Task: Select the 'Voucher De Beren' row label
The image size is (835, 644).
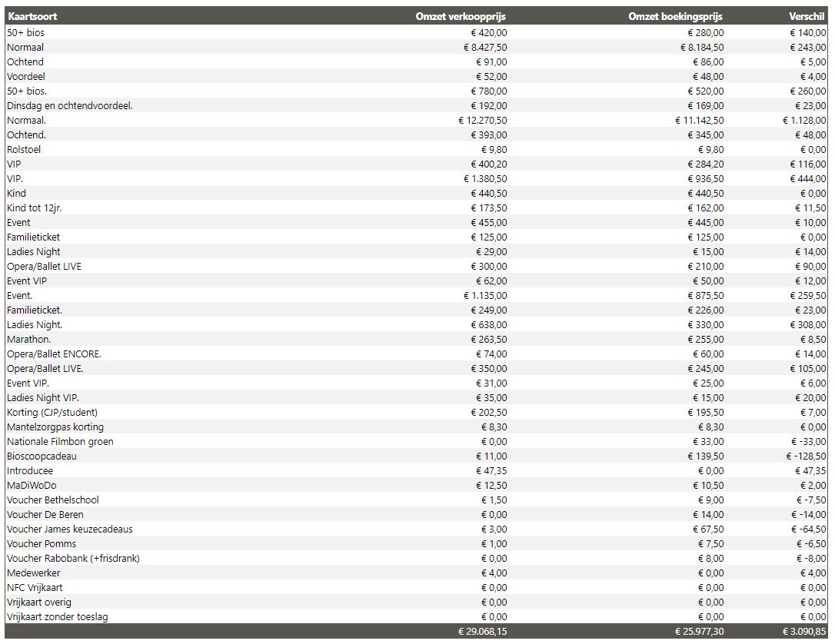Action: pyautogui.click(x=45, y=515)
